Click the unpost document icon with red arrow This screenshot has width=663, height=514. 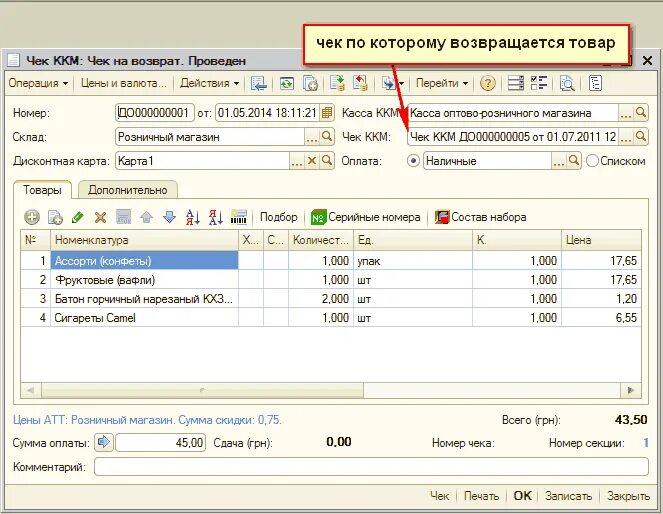click(360, 83)
